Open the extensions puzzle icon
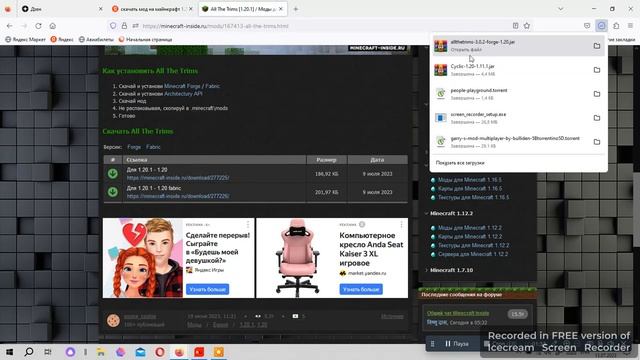The height and width of the screenshot is (360, 640). (x=616, y=26)
